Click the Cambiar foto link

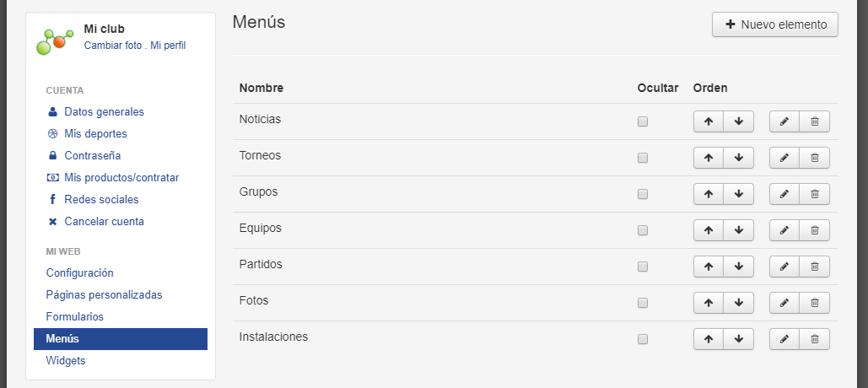coord(113,46)
